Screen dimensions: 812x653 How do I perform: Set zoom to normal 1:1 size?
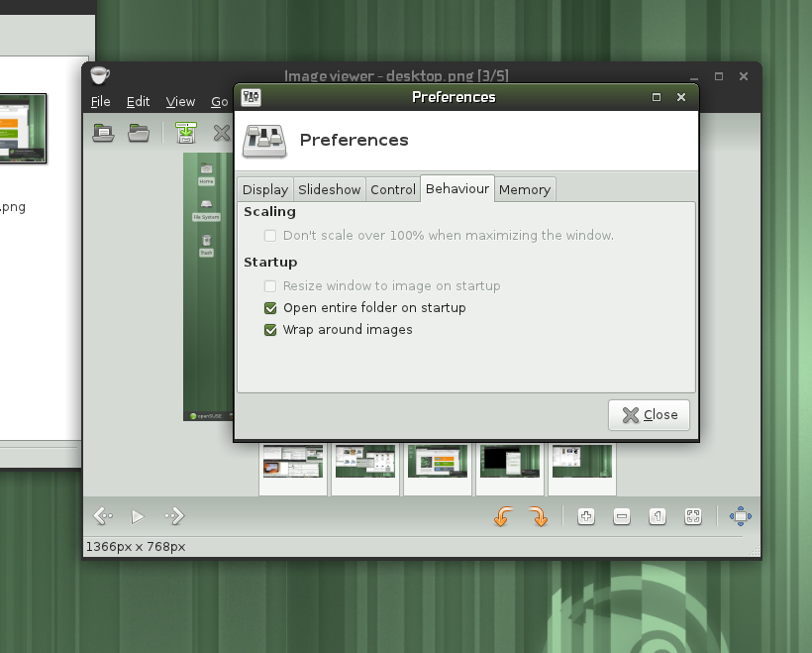658,516
